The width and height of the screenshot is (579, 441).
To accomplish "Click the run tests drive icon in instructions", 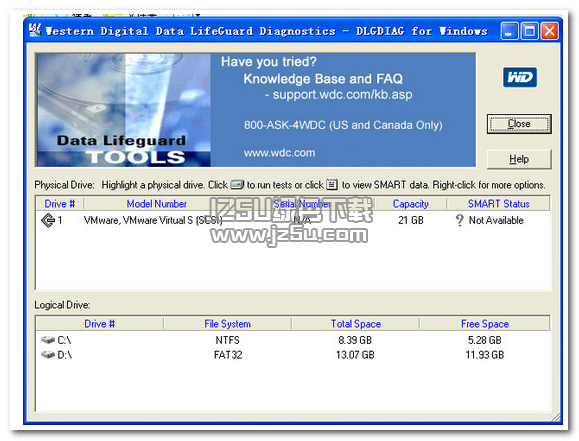I will pos(237,184).
